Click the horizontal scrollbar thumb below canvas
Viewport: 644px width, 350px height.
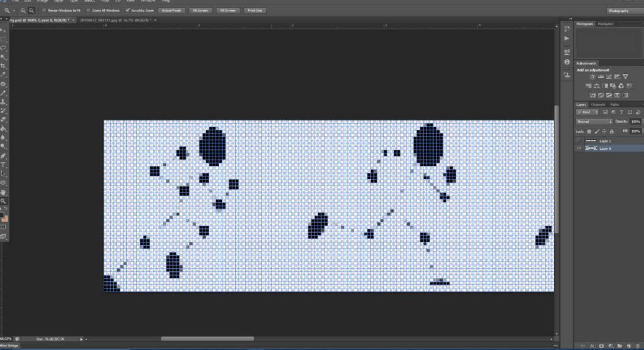207,339
